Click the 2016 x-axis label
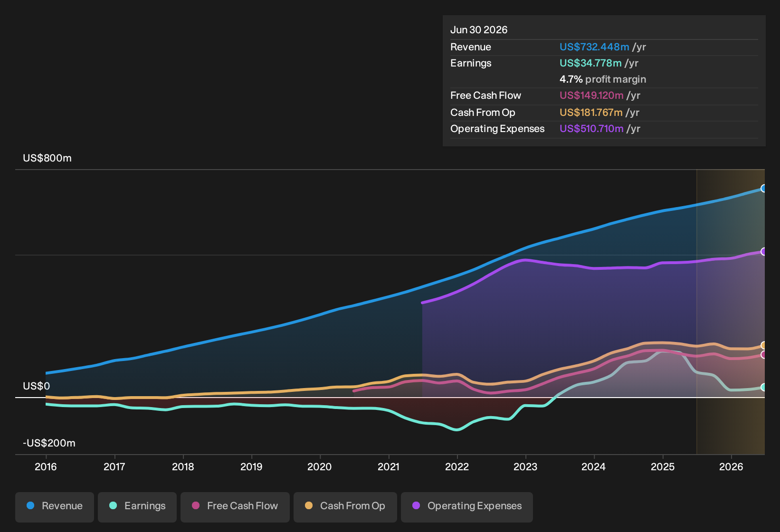Screen dimensions: 780x532 (x=46, y=467)
